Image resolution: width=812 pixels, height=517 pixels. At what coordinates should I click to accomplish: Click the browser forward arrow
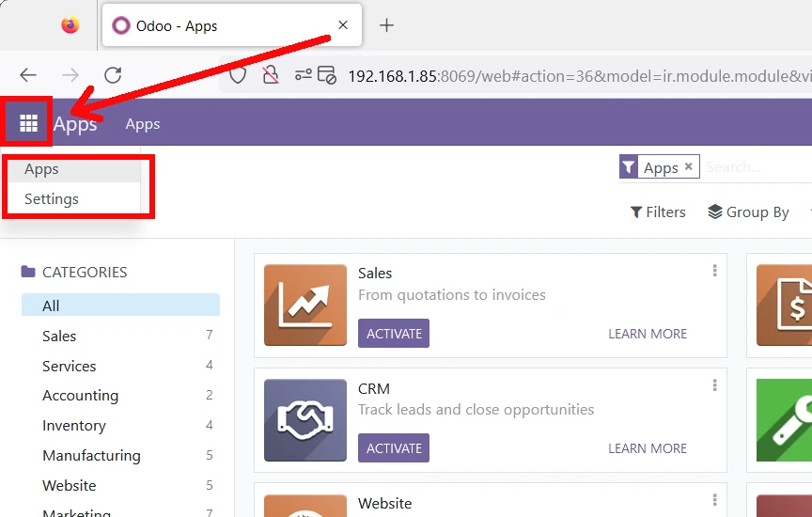(70, 75)
